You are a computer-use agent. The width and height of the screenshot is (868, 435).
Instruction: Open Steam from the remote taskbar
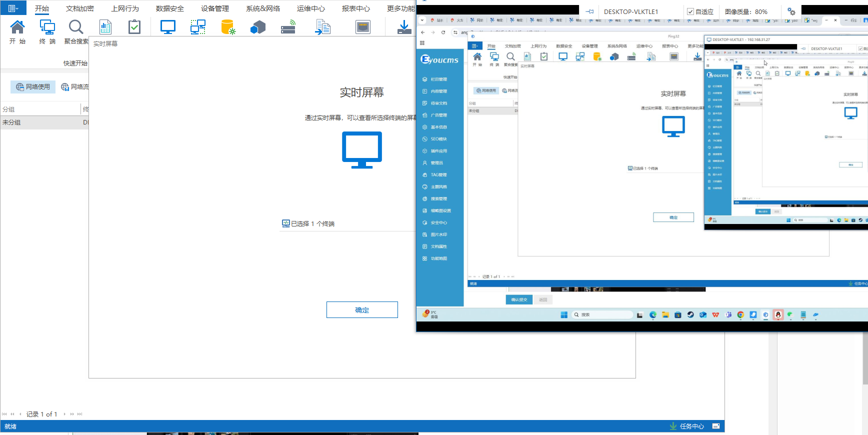[x=690, y=314]
